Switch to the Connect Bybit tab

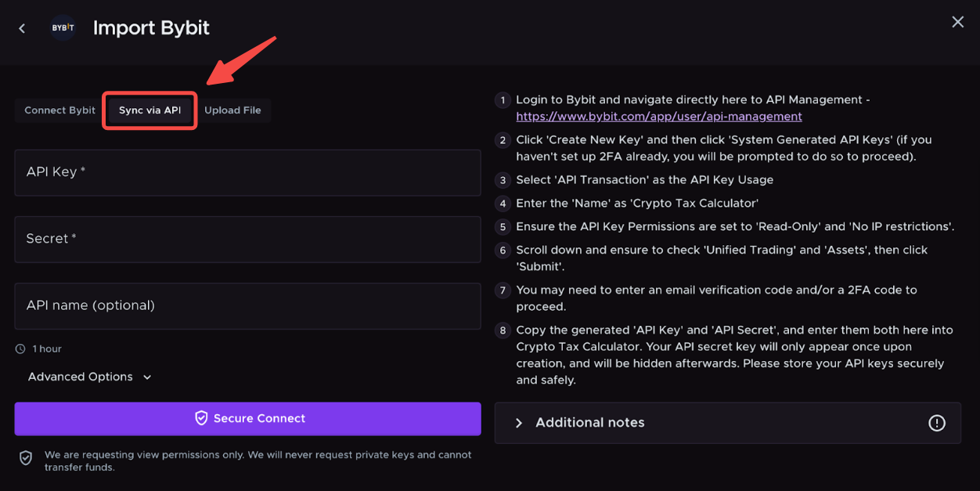[59, 110]
